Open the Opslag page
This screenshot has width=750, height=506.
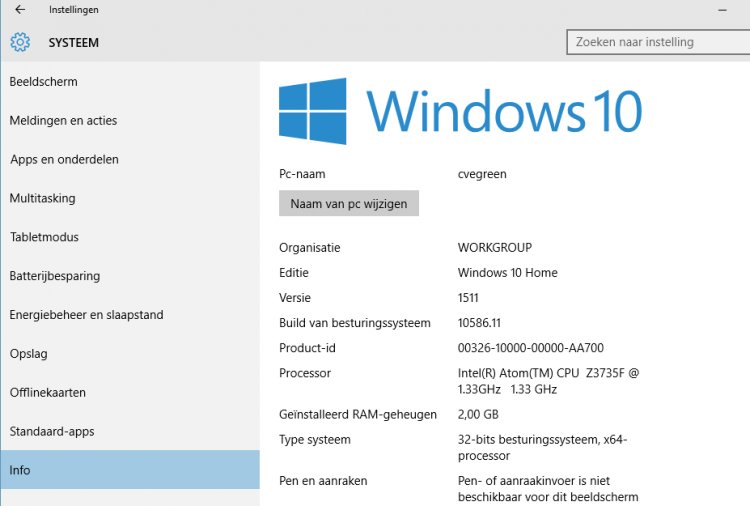tap(29, 354)
